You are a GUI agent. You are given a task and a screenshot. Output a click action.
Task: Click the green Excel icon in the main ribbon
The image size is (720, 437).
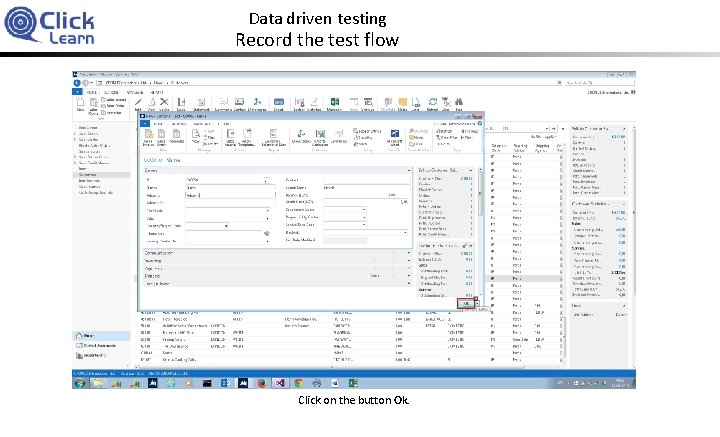pyautogui.click(x=335, y=103)
